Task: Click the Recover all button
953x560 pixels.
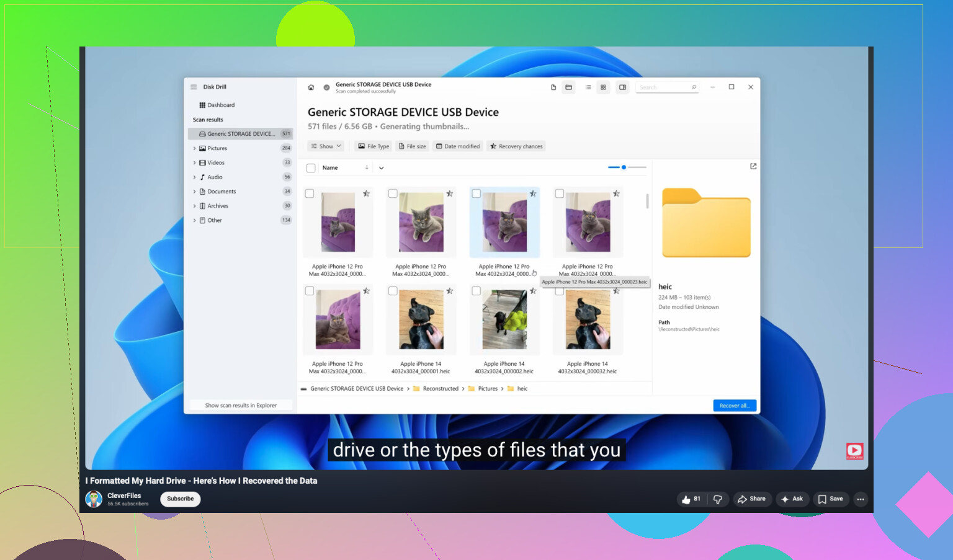Action: click(735, 406)
